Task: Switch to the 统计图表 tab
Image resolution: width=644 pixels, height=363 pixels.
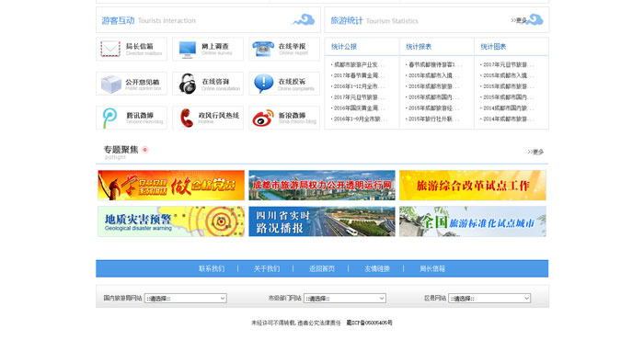Action: [493, 47]
